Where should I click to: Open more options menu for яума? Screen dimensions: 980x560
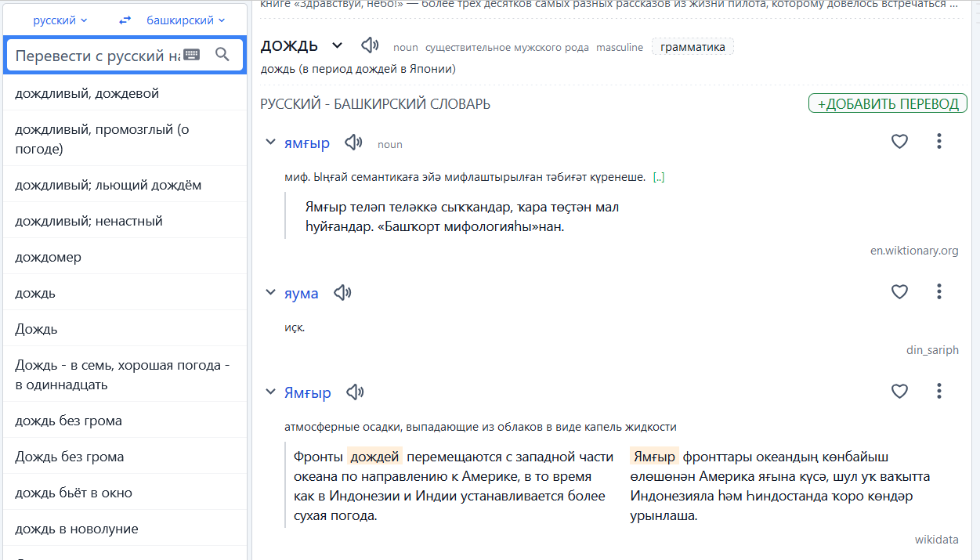click(938, 292)
